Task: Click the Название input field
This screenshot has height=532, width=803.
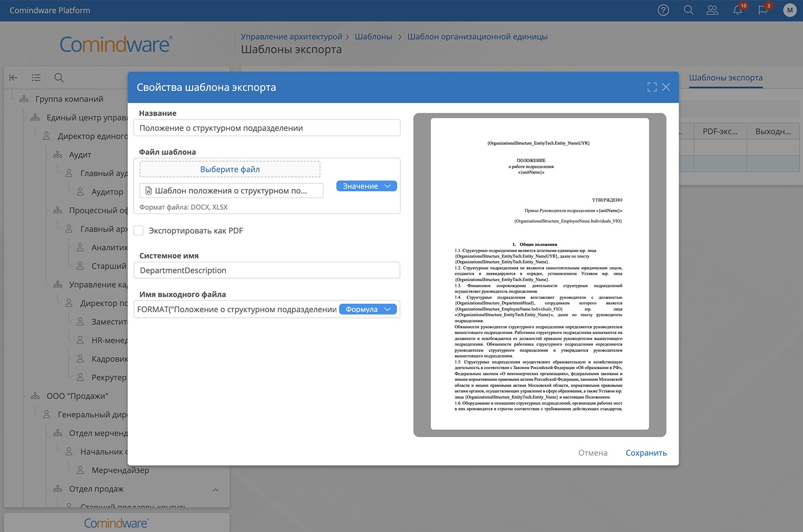Action: [x=267, y=128]
